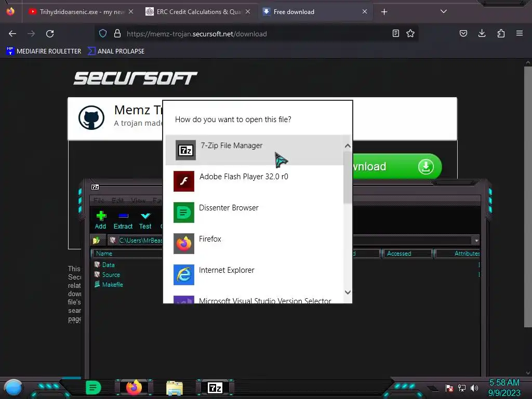
Task: Choose Internet Explorer from the app list
Action: [255, 275]
